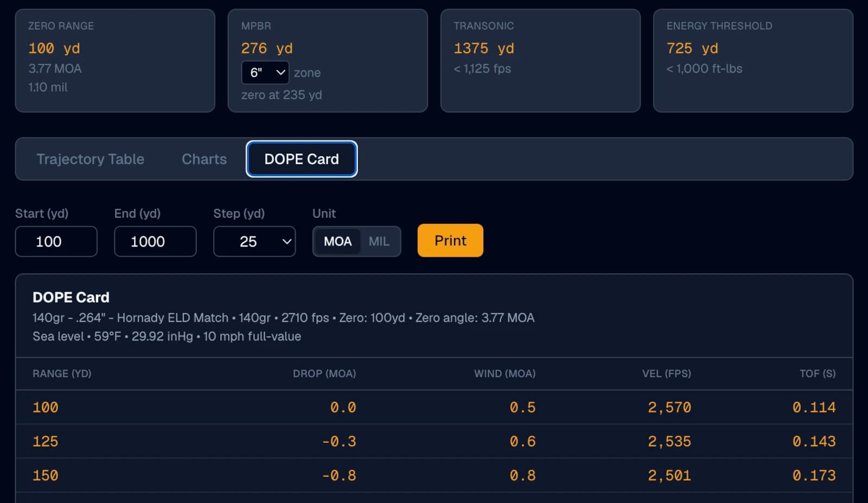Screen dimensions: 868x503
Task: Select the DOPE Card tab
Action: click(302, 159)
